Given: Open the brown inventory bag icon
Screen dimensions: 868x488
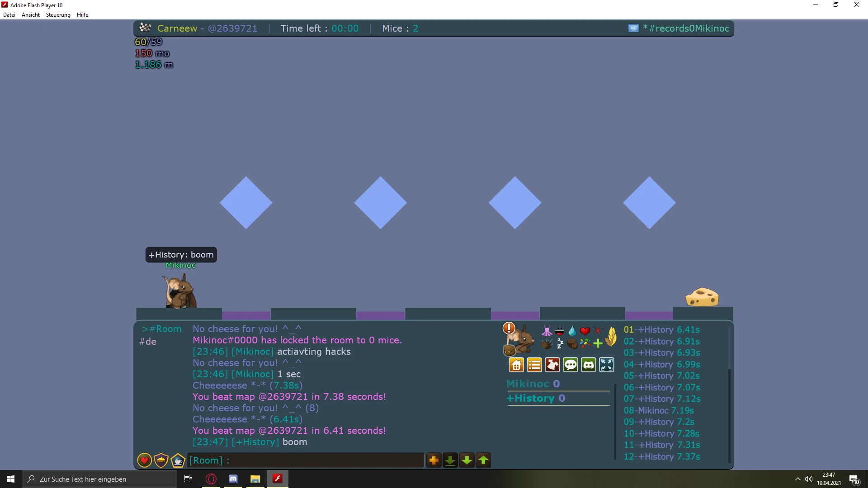Looking at the screenshot, I should [x=509, y=350].
